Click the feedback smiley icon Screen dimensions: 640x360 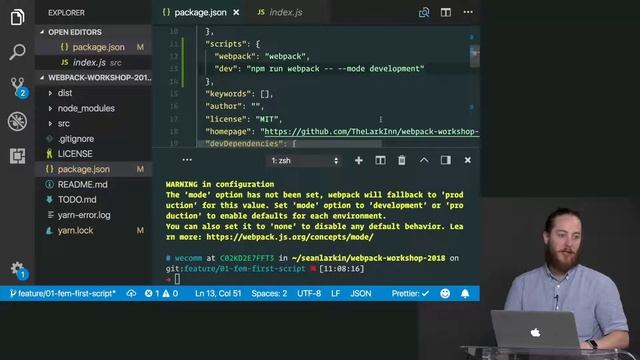[445, 293]
